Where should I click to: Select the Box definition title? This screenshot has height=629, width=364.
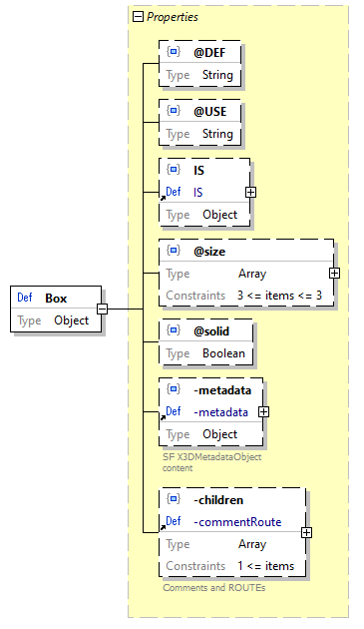coord(56,299)
